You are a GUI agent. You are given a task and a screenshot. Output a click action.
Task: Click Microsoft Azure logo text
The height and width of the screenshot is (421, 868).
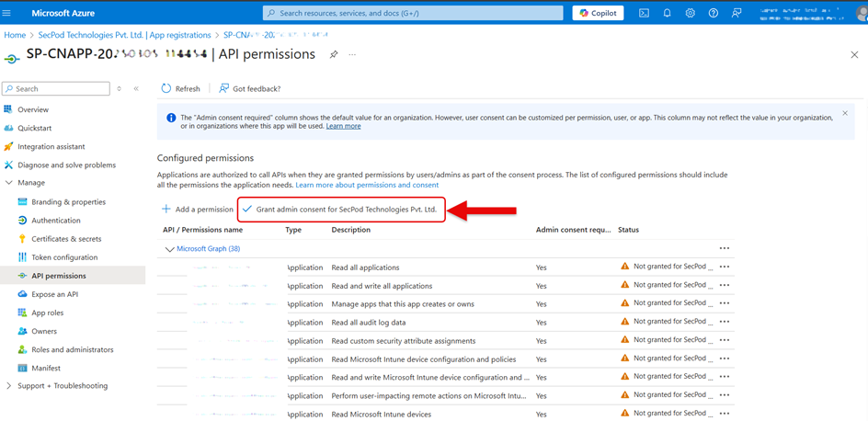(x=63, y=13)
